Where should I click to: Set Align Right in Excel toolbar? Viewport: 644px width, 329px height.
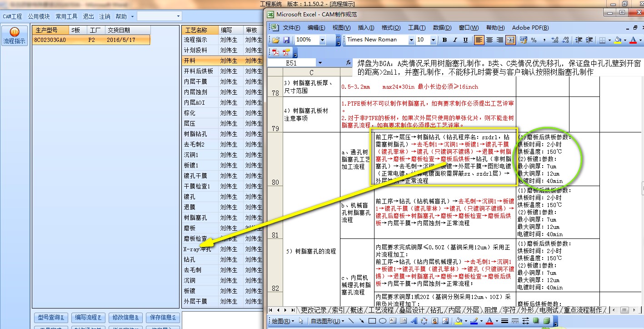(500, 40)
